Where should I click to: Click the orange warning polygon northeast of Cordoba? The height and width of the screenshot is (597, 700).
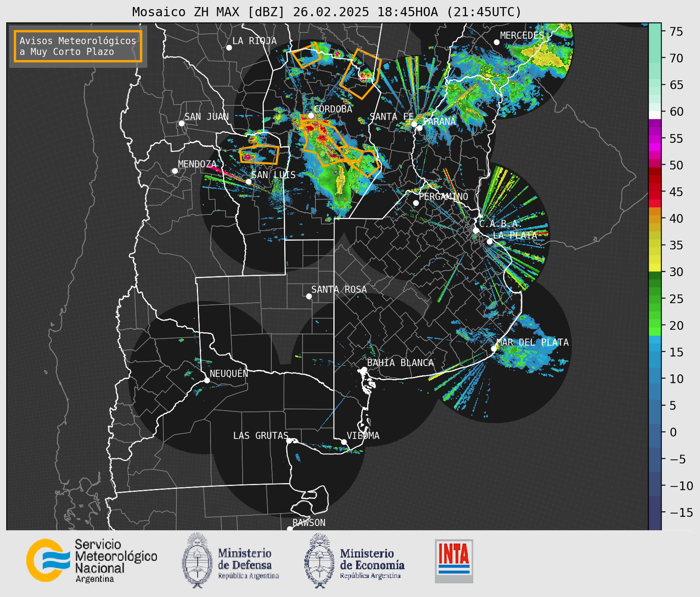(x=360, y=74)
